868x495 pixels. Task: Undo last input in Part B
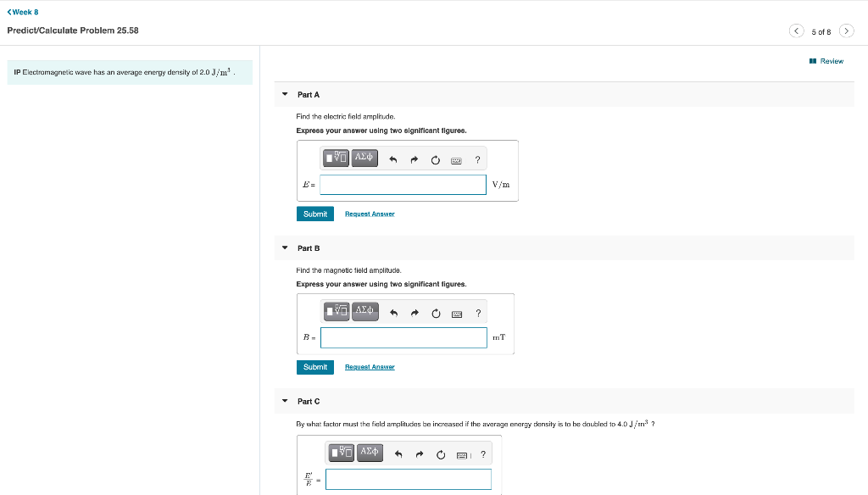pos(393,314)
